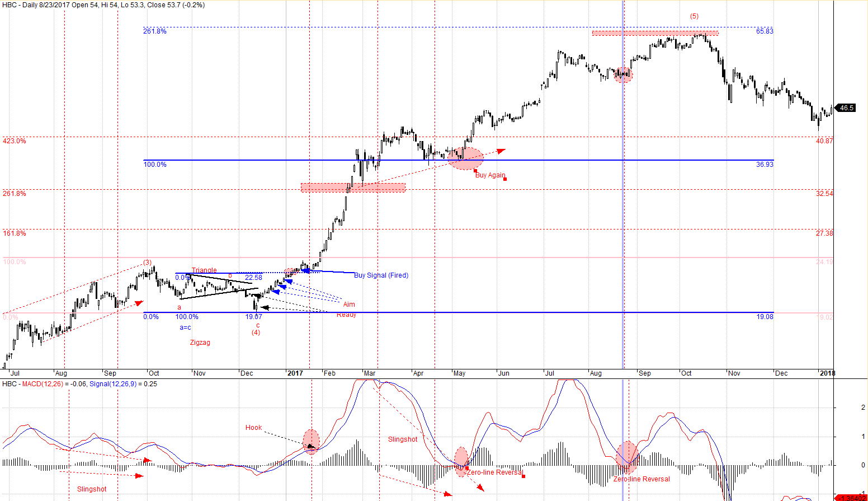This screenshot has width=868, height=501.
Task: Click the "Aim" annotation label
Action: coord(349,305)
